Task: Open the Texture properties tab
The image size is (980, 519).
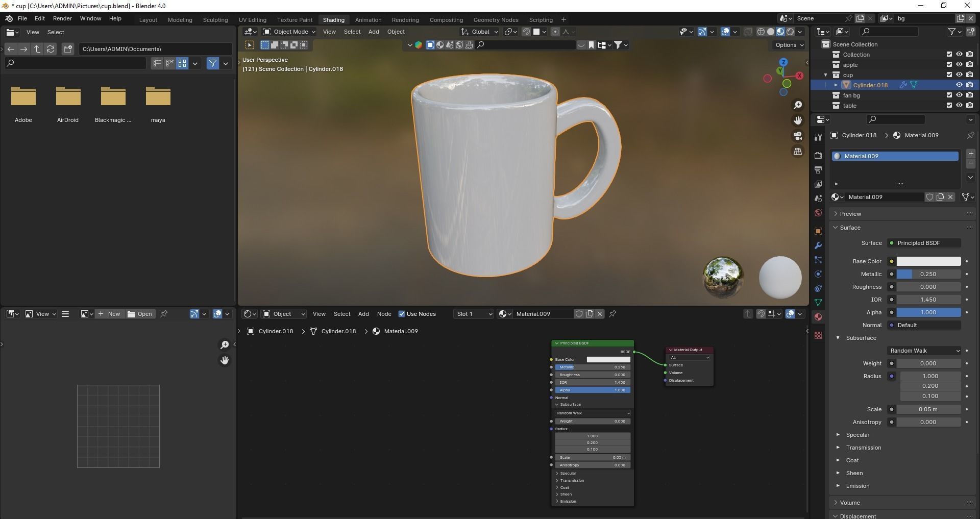Action: (x=818, y=335)
